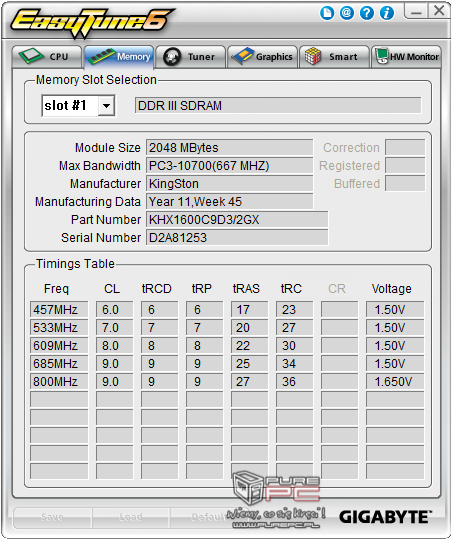Image resolution: width=452 pixels, height=540 pixels.
Task: Select the Memory tab
Action: point(119,57)
